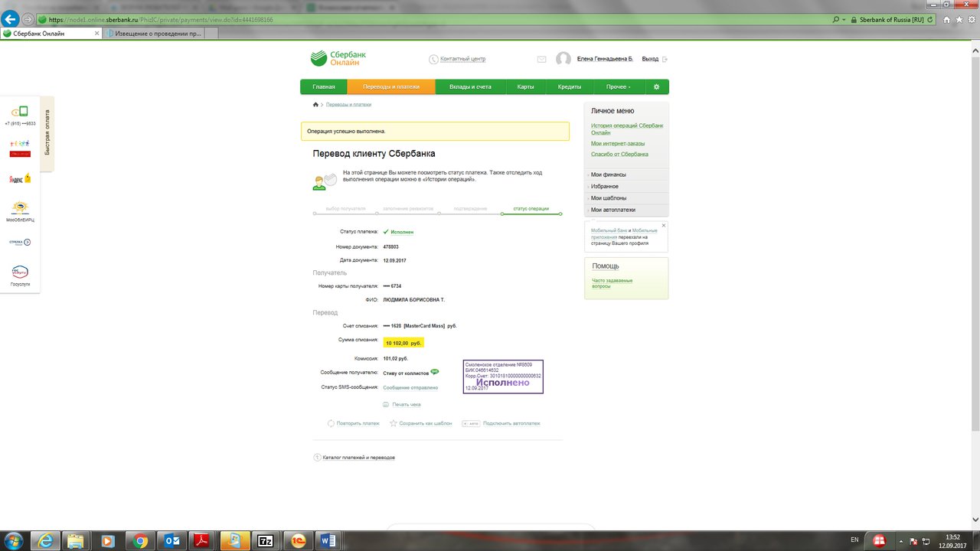This screenshot has width=980, height=551.
Task: Open the Прочее dropdown menu
Action: pos(619,86)
